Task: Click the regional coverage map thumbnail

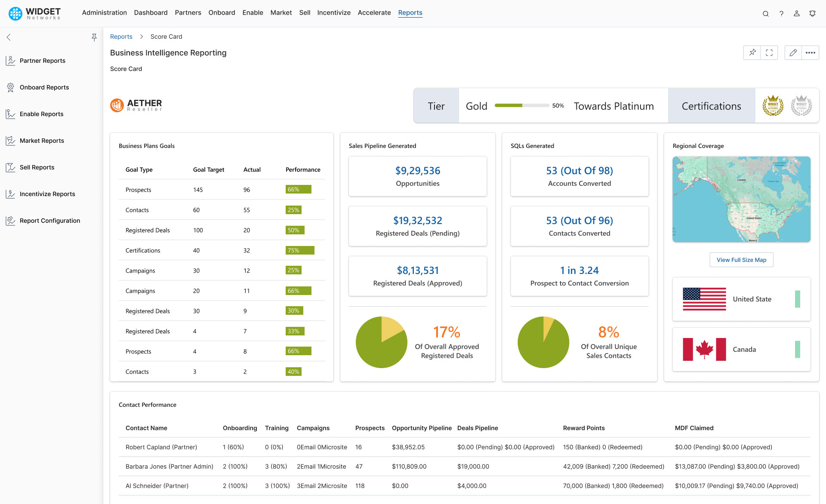Action: (741, 199)
